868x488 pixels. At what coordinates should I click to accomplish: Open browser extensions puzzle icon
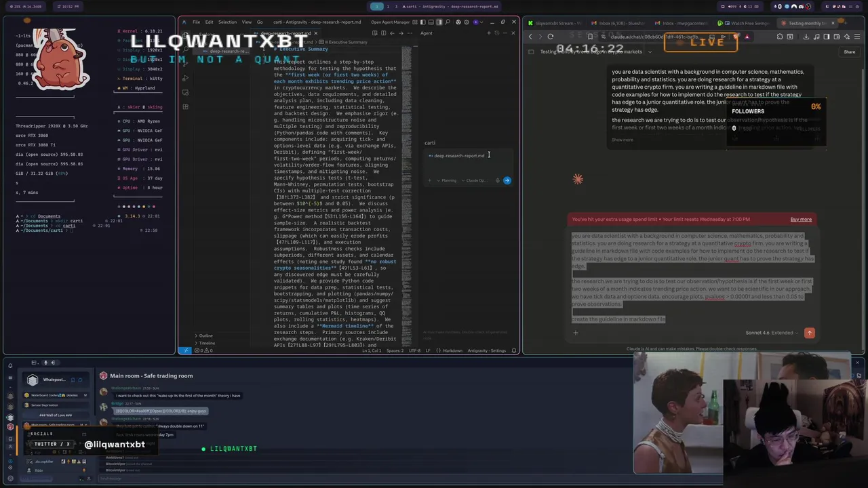pyautogui.click(x=780, y=37)
